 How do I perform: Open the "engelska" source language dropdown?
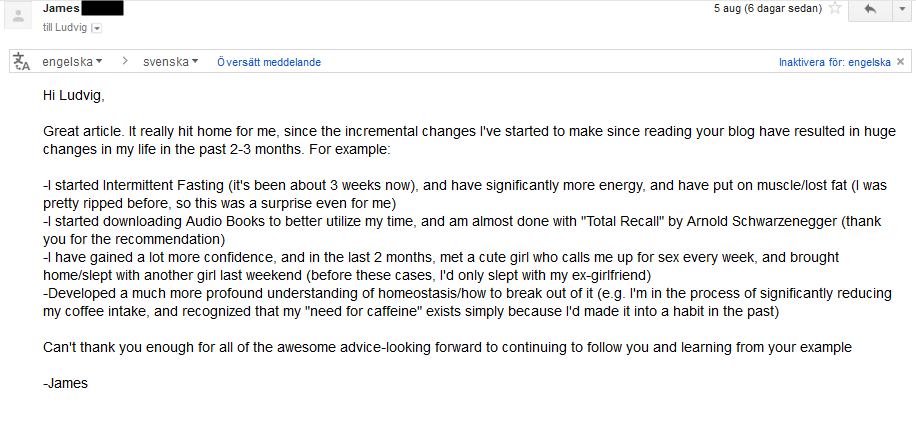coord(72,62)
